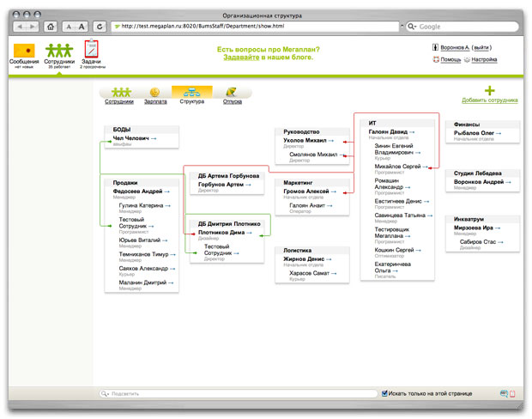532x419 pixels.
Task: Click the arrow next to Плотников Дима
Action: [249, 233]
